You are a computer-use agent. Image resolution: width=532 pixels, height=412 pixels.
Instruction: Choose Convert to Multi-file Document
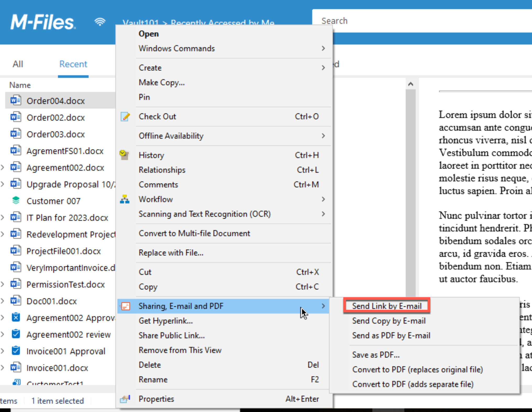pyautogui.click(x=224, y=234)
